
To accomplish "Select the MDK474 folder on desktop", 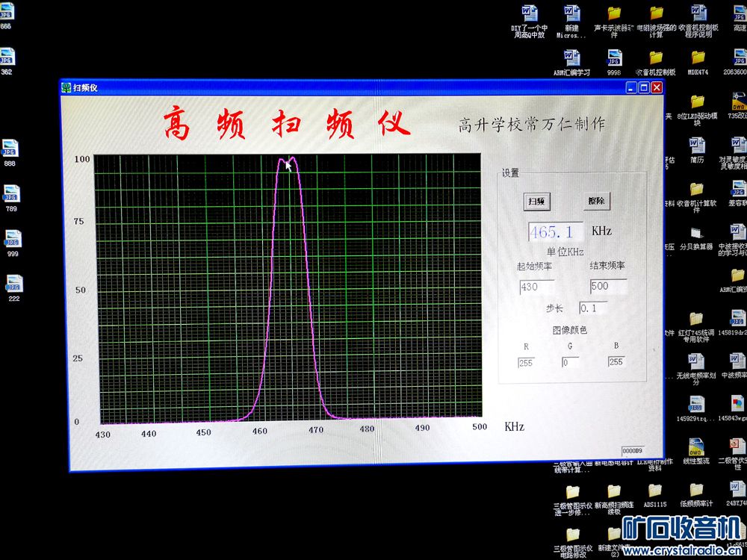I will (x=698, y=58).
